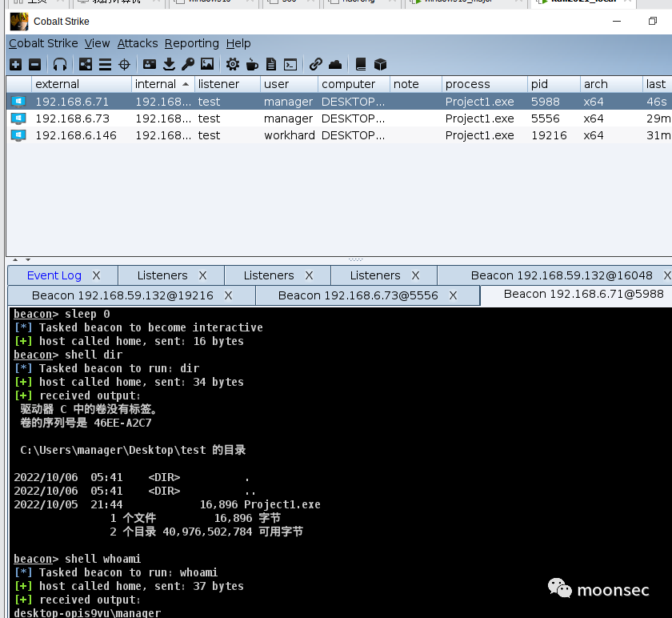672x618 pixels.
Task: Click the coffee cup Java applet icon
Action: click(x=253, y=64)
